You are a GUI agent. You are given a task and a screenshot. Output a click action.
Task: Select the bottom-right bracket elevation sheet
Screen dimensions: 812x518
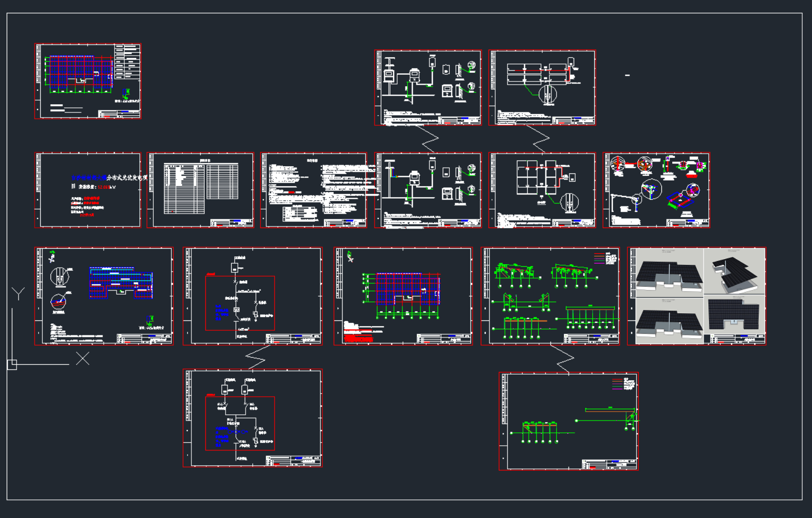569,421
